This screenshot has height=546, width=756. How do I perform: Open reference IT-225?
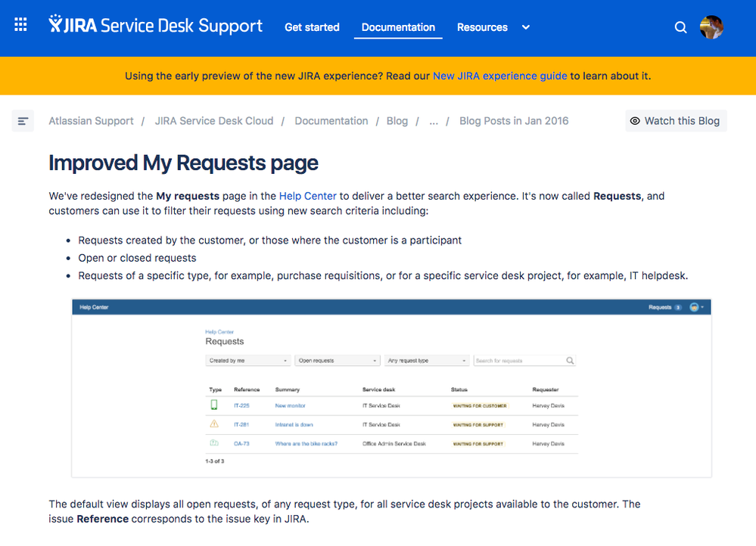pyautogui.click(x=241, y=406)
